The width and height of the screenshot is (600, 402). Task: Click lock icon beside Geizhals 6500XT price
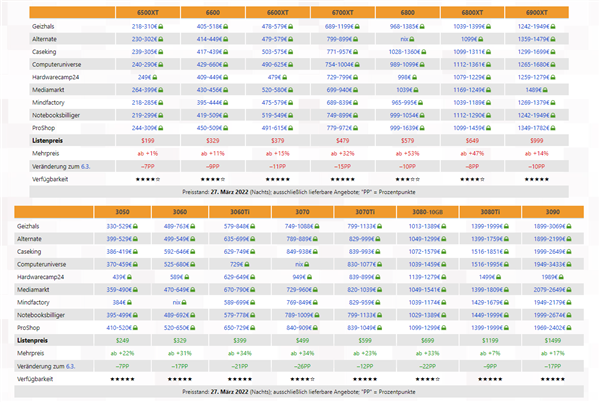pyautogui.click(x=162, y=26)
